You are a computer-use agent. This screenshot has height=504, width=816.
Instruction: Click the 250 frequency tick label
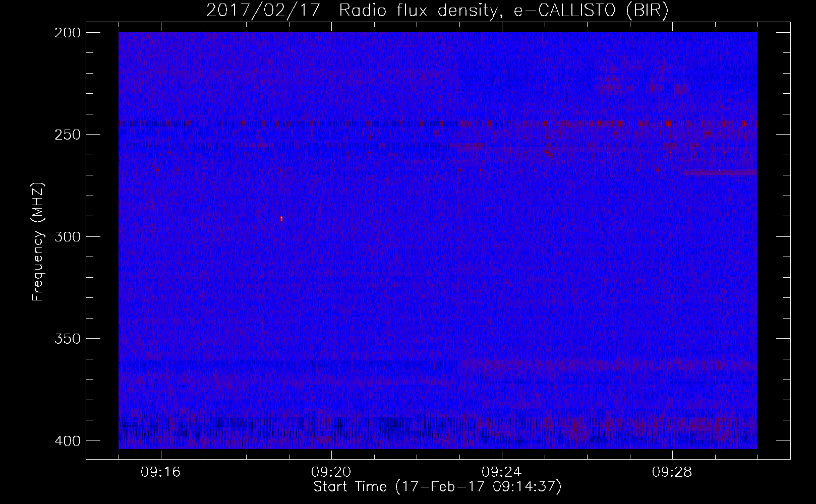pos(67,134)
